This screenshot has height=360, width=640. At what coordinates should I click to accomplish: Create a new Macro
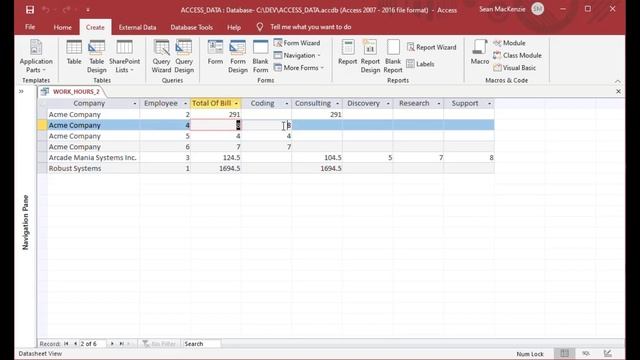[480, 53]
